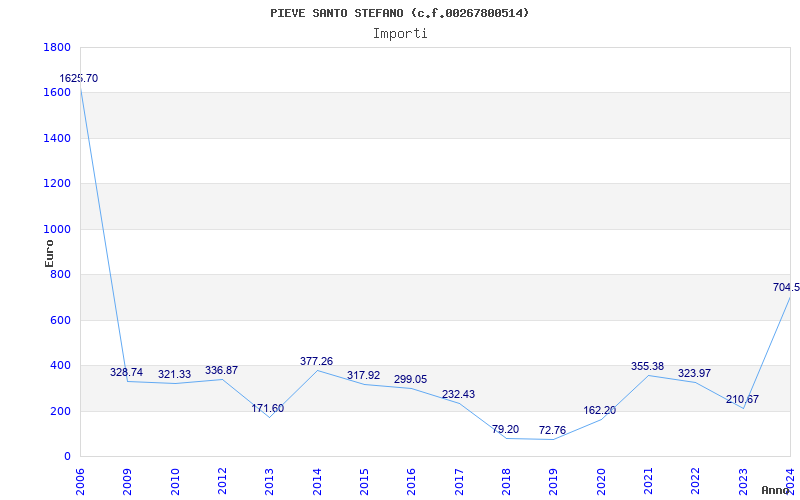The width and height of the screenshot is (800, 500).
Task: Click the y-axis value 1600
Action: tap(57, 93)
